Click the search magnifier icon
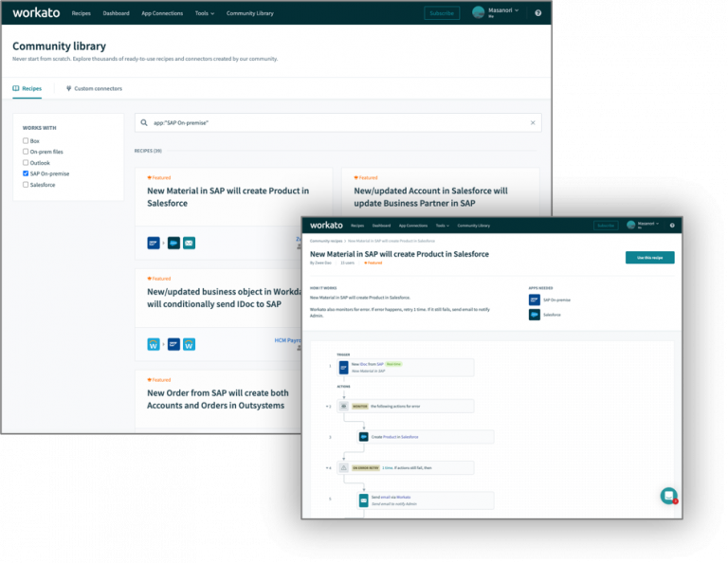The width and height of the screenshot is (728, 563). (144, 123)
